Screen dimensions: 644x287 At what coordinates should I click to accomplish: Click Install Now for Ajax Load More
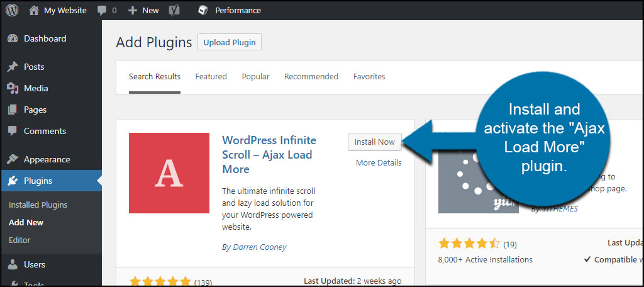[x=375, y=142]
